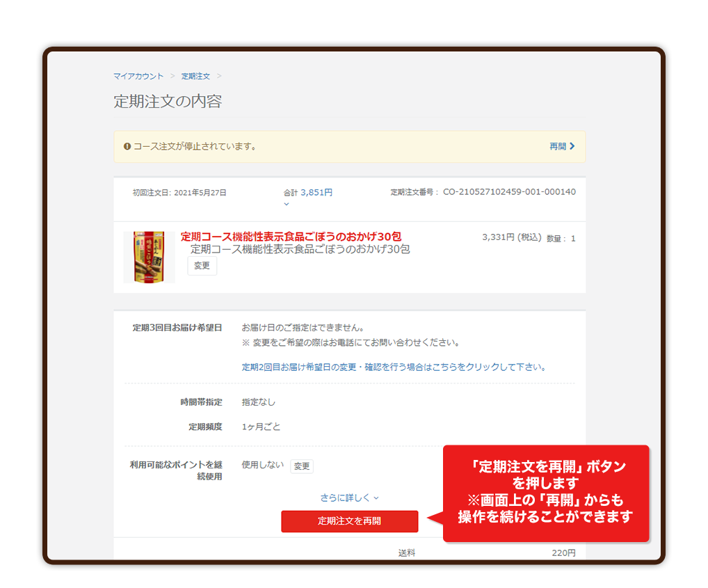The height and width of the screenshot is (588, 708).
Task: Open the red product title 定期コース機能性表示食品ごぼうのおかげ30包
Action: [x=291, y=236]
